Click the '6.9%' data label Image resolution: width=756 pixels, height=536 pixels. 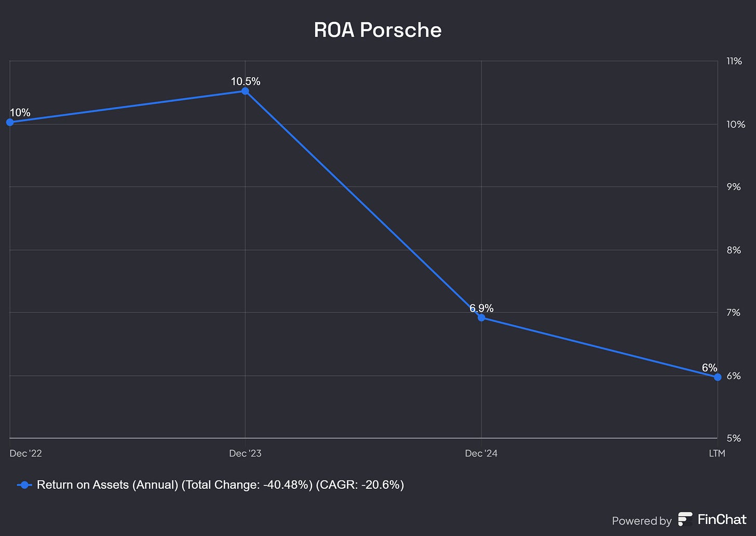coord(481,308)
